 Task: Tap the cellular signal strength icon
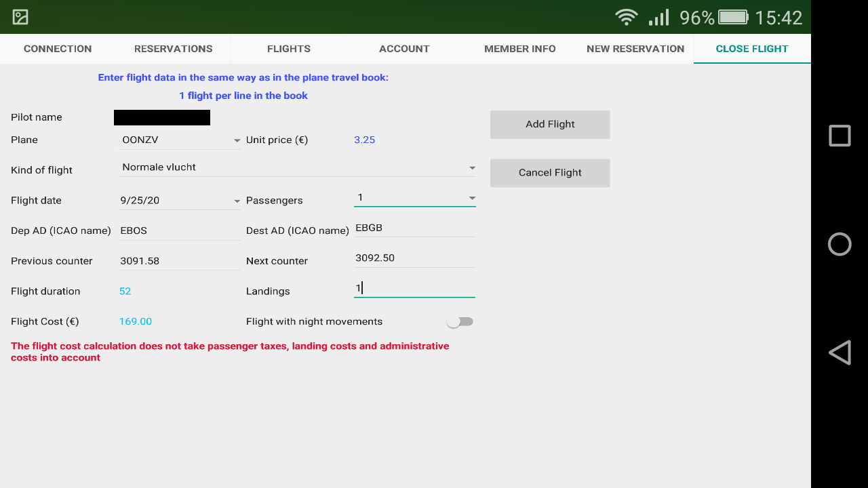pyautogui.click(x=658, y=17)
